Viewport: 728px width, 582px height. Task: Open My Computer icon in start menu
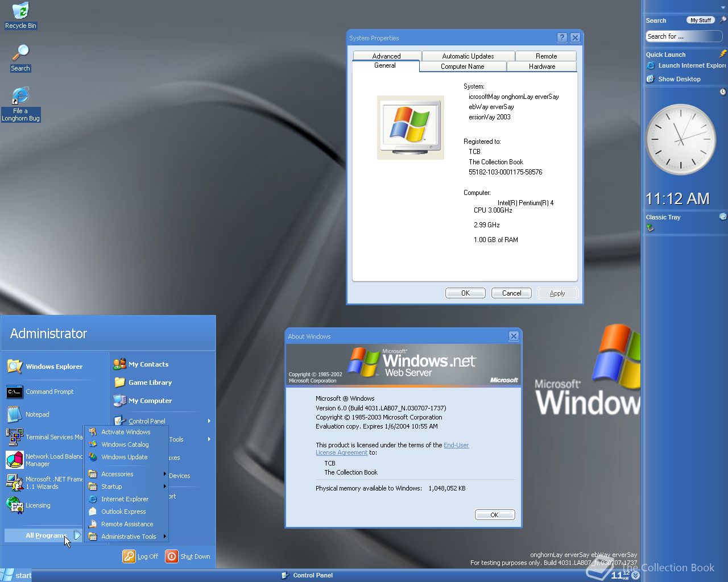click(x=119, y=401)
